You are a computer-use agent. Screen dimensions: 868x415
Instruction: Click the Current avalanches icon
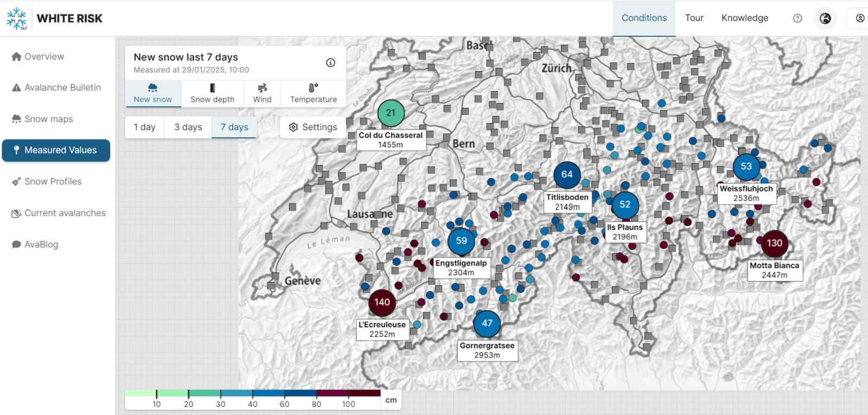pyautogui.click(x=16, y=213)
